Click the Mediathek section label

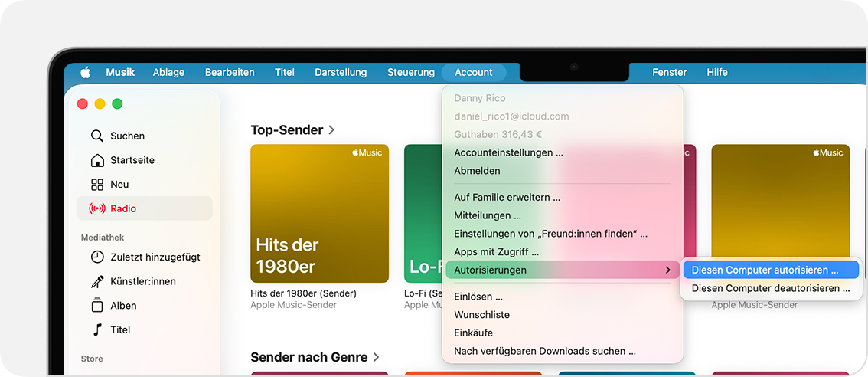[x=103, y=238]
